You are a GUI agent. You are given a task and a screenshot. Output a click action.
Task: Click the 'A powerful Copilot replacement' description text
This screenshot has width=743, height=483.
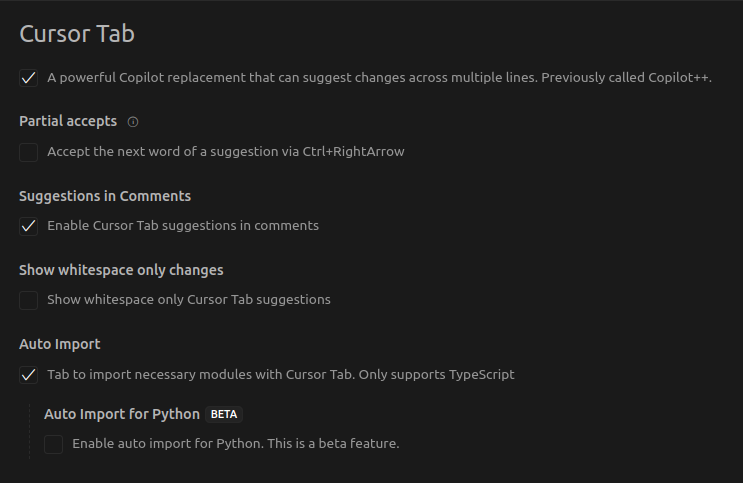pos(380,78)
